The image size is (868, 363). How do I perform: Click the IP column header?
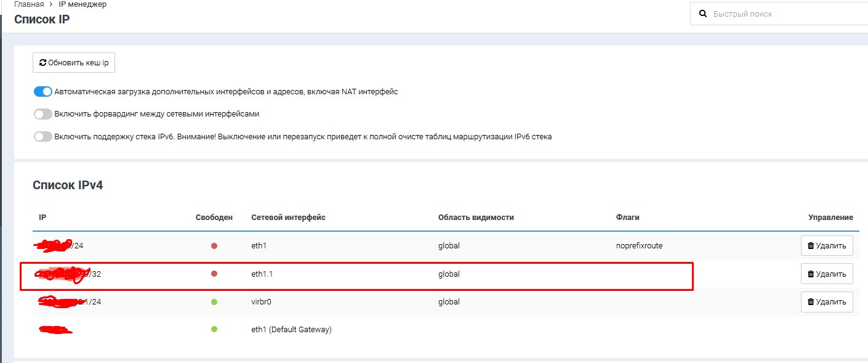(x=42, y=218)
